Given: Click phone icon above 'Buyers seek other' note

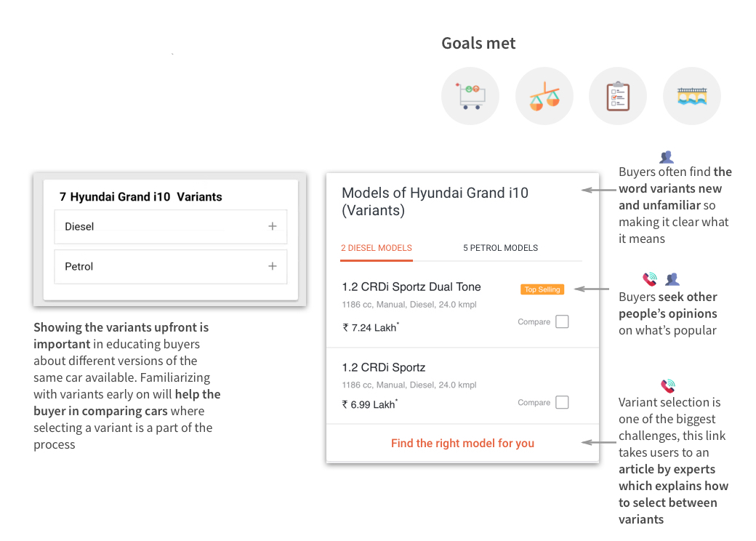Looking at the screenshot, I should coord(650,279).
